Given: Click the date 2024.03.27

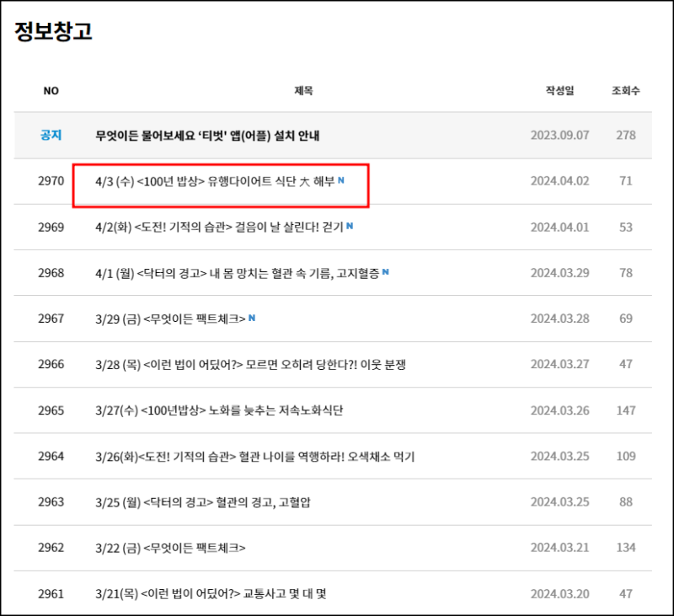Looking at the screenshot, I should click(559, 364).
